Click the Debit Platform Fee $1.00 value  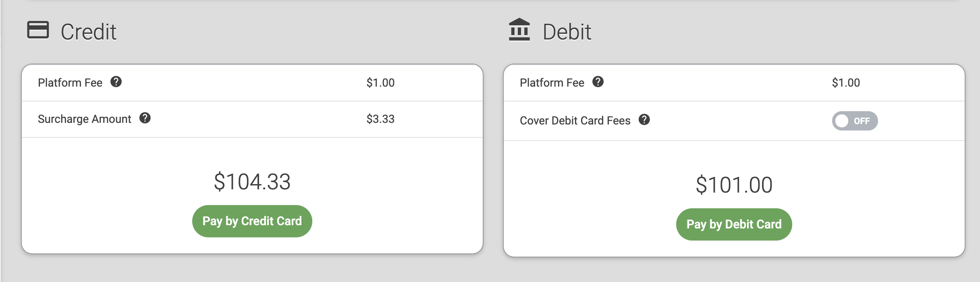click(846, 83)
